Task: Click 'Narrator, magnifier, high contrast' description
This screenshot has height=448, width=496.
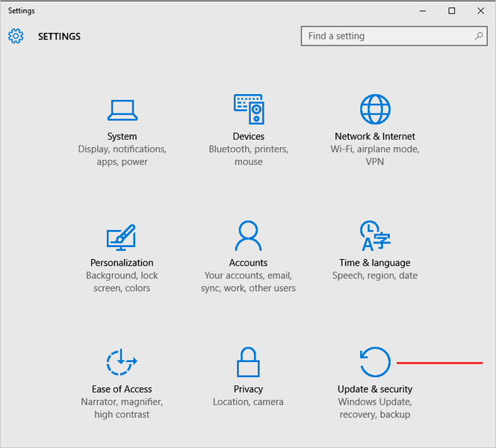Action: 122,408
